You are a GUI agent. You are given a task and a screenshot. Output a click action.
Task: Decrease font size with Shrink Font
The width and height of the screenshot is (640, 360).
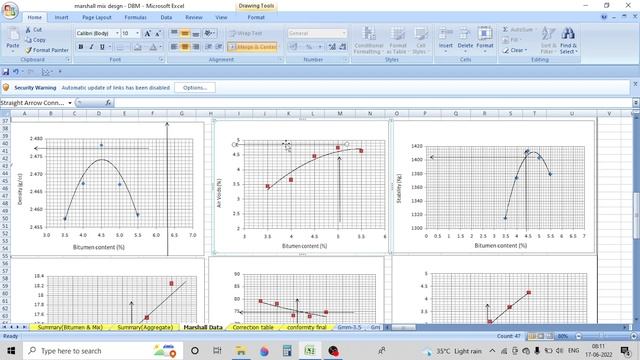point(158,33)
